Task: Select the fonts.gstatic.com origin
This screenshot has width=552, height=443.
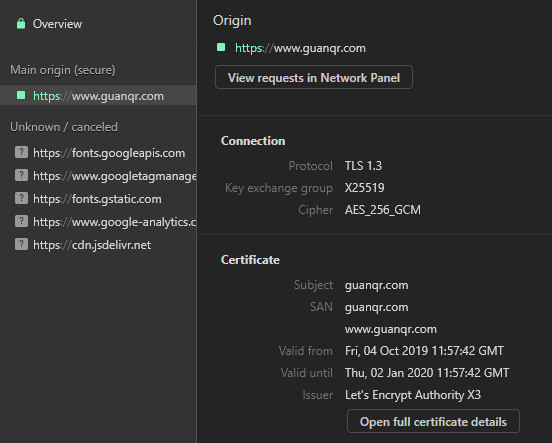Action: pos(98,199)
